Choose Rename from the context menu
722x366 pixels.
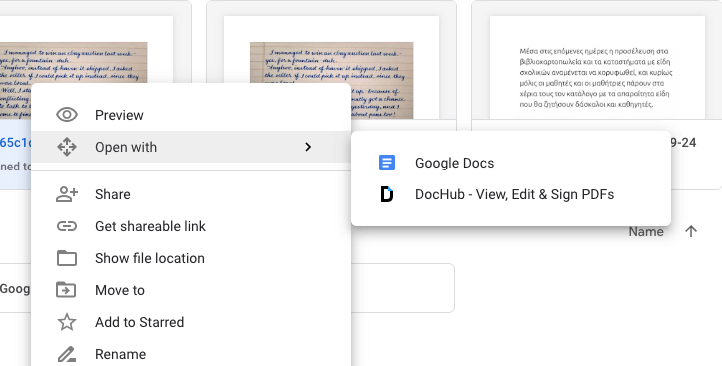(191, 354)
